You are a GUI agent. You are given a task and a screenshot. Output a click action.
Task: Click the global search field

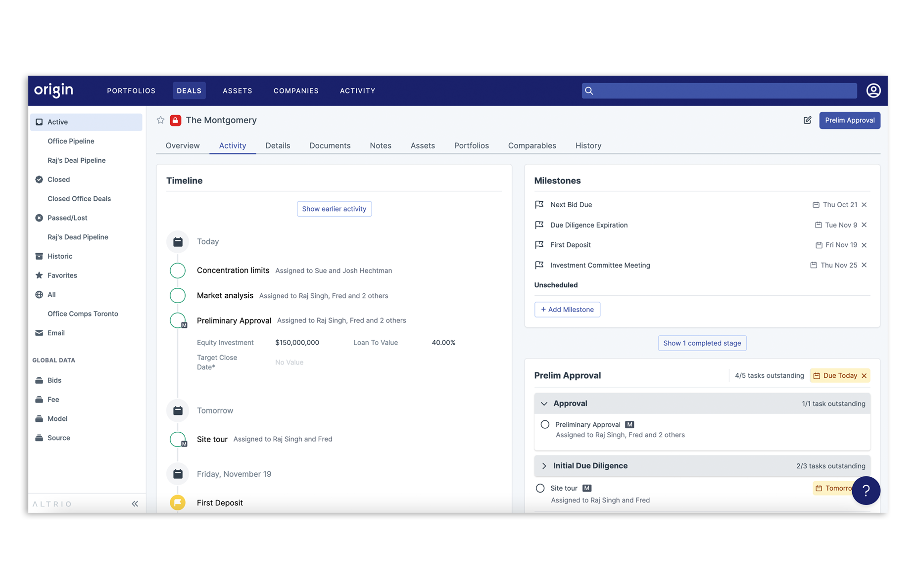[719, 90]
